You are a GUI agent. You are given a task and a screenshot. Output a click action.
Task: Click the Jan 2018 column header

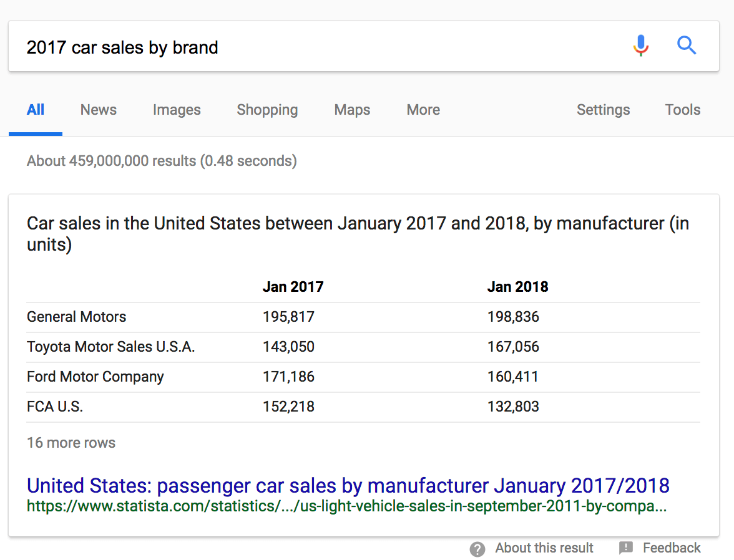[x=517, y=287]
